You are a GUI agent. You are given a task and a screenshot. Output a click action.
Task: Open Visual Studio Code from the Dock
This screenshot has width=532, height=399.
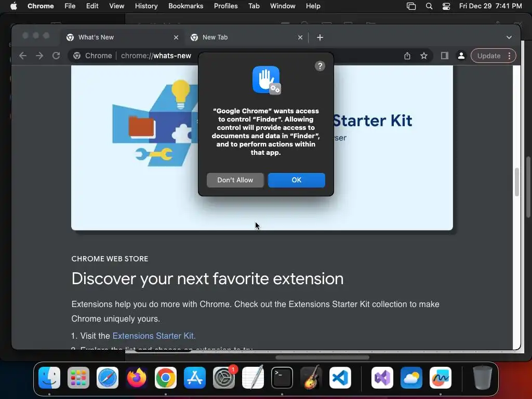click(x=340, y=378)
